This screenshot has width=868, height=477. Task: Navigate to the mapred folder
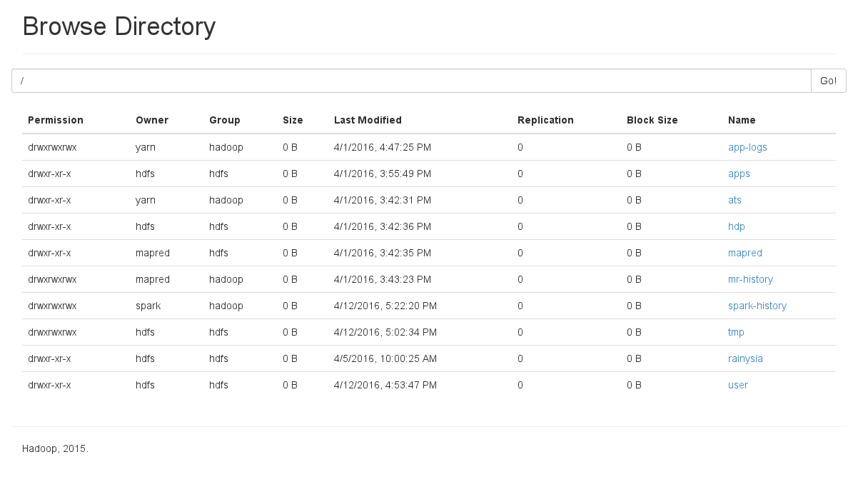point(745,253)
